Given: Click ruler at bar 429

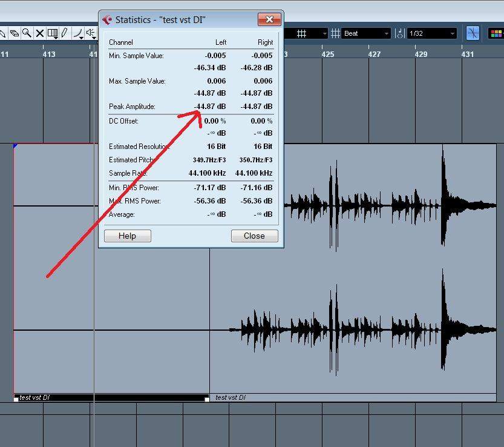Looking at the screenshot, I should coord(421,55).
